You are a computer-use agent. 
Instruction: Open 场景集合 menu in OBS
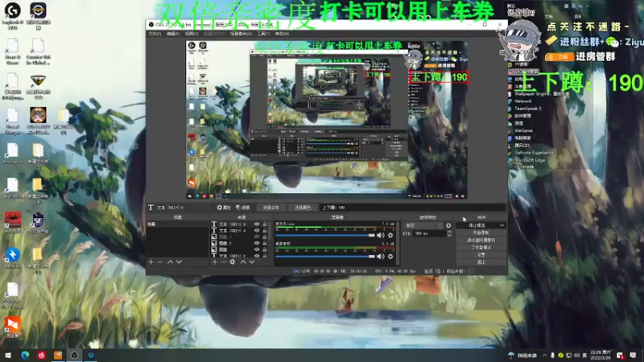241,34
